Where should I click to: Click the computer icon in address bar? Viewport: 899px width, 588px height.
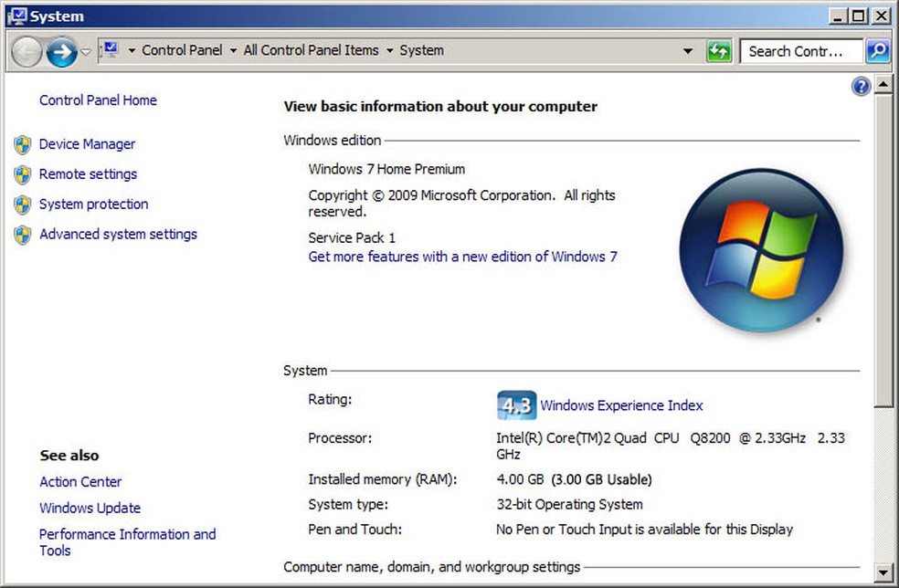tap(110, 50)
